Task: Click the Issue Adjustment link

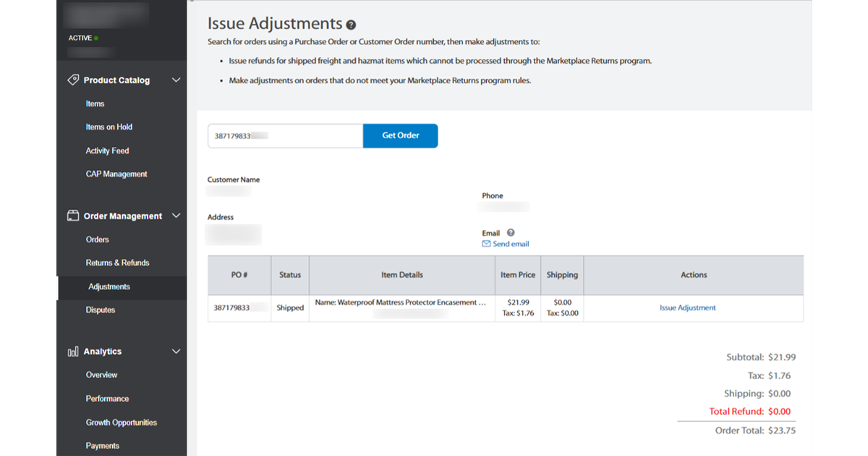Action: click(688, 307)
